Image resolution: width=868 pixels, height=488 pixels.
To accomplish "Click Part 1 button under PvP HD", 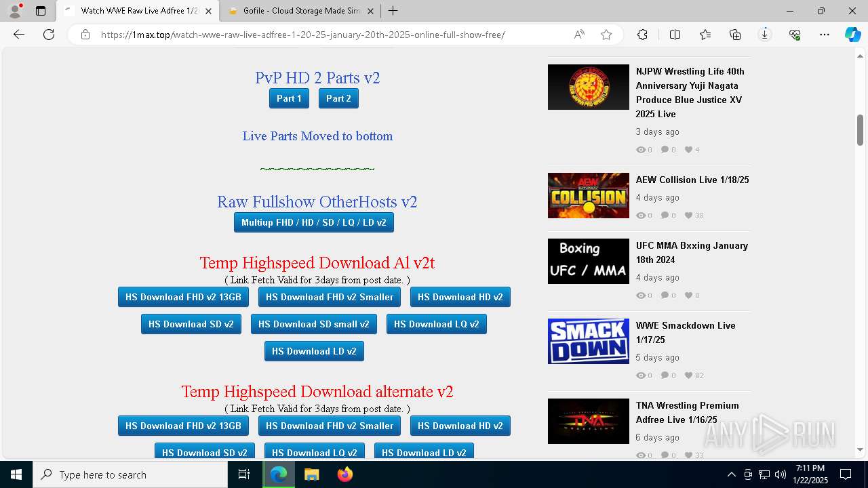I will click(289, 98).
